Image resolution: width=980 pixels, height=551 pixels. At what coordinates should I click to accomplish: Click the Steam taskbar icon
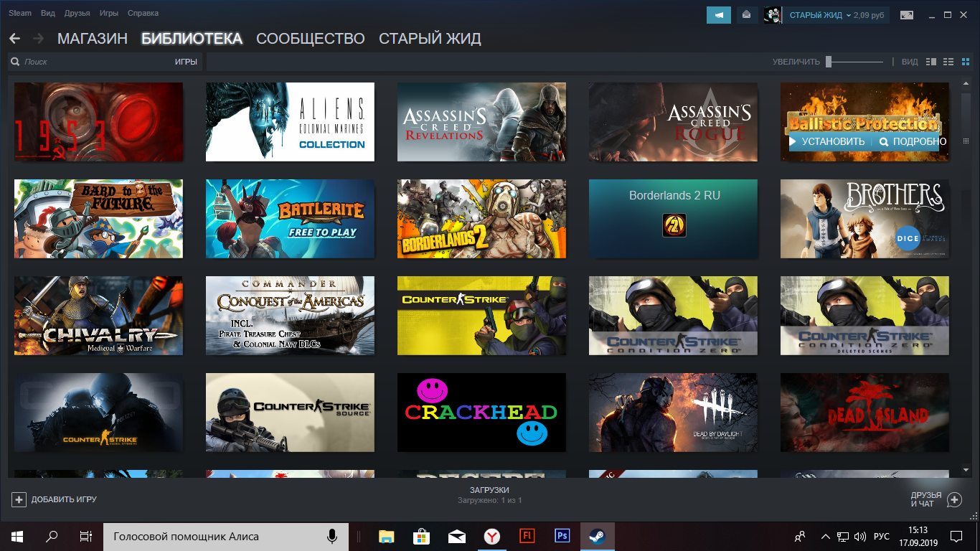point(597,536)
